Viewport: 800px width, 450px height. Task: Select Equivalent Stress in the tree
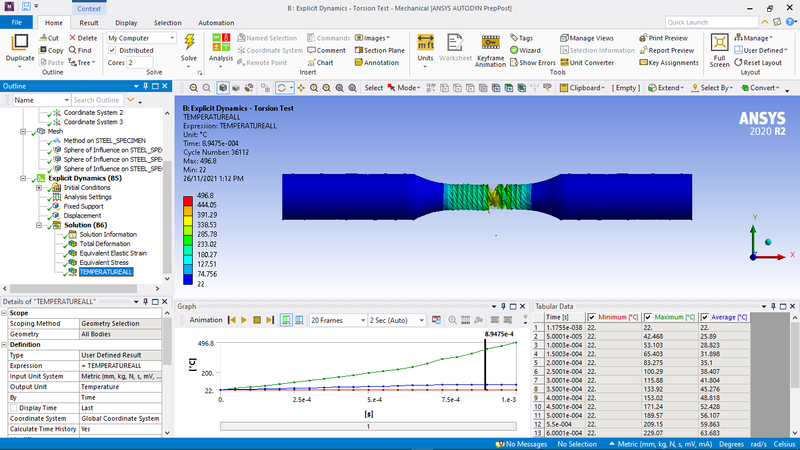(x=104, y=262)
